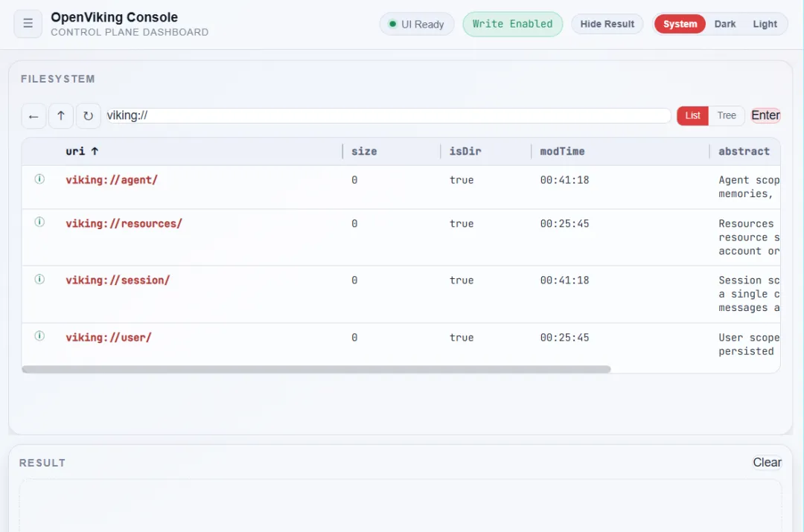Screen dimensions: 804x532
Task: Open the hamburger sidebar menu
Action: coord(28,24)
